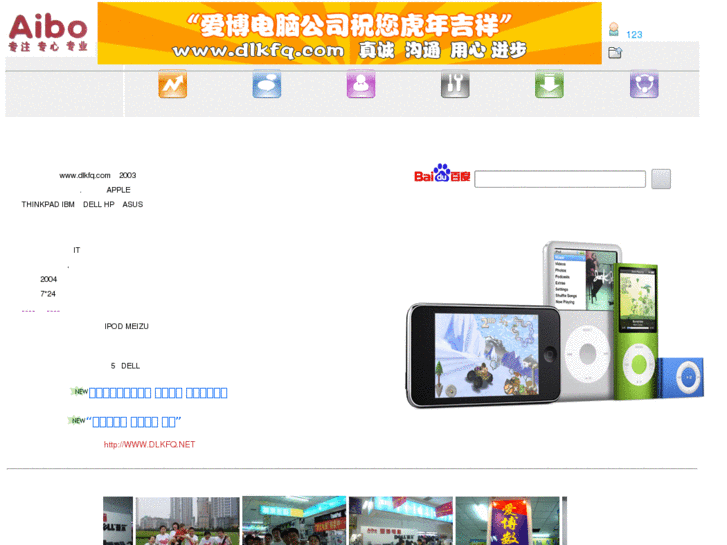Click the 'APPLE' text
The width and height of the screenshot is (727, 545).
point(118,190)
